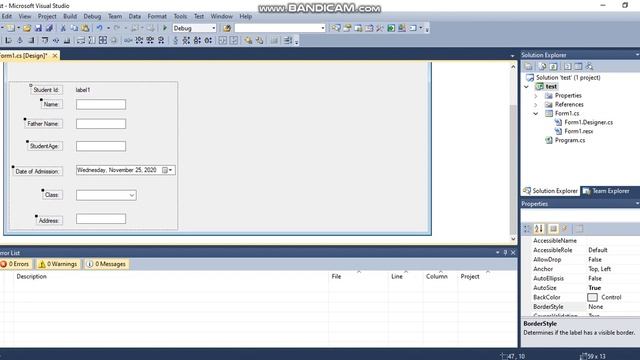Click the Align Centers layout icon

coord(20,40)
